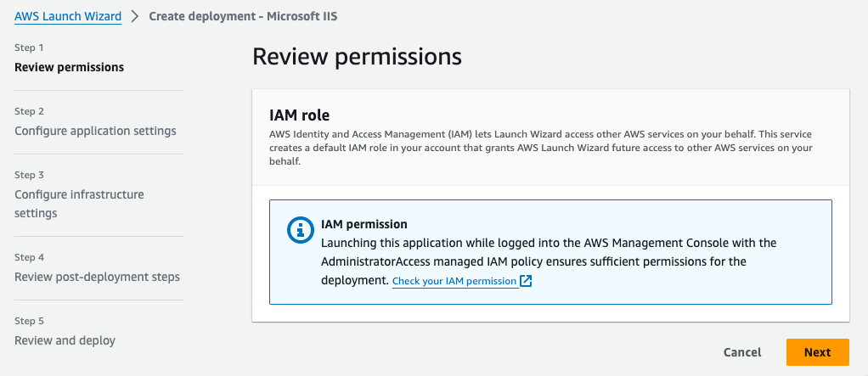Image resolution: width=868 pixels, height=376 pixels.
Task: Click the IAM role section heading
Action: click(x=300, y=115)
